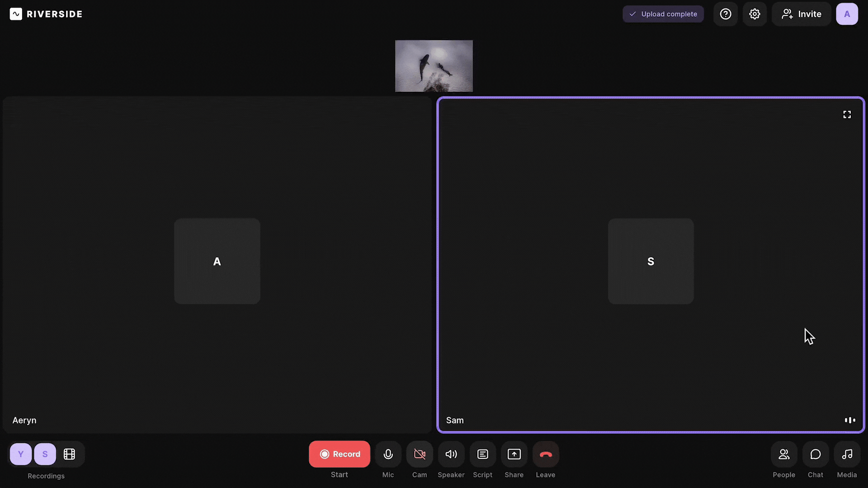
Task: Click the Aeryn name label
Action: tap(24, 420)
